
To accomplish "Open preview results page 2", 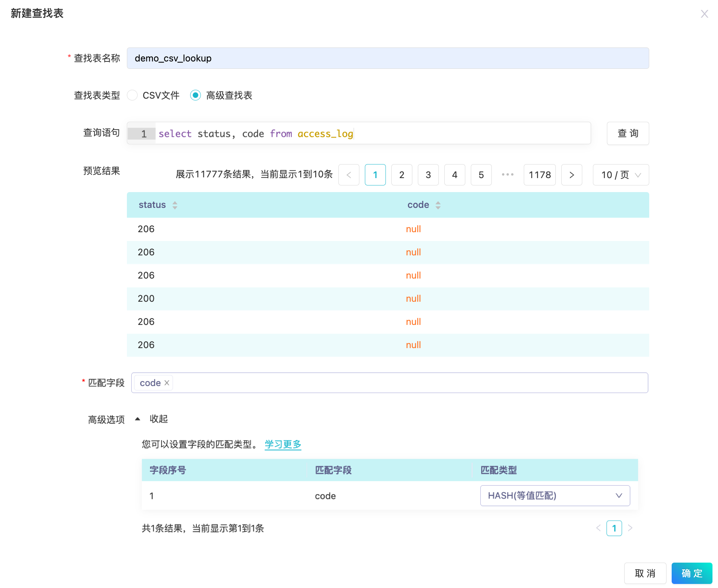I will point(402,175).
